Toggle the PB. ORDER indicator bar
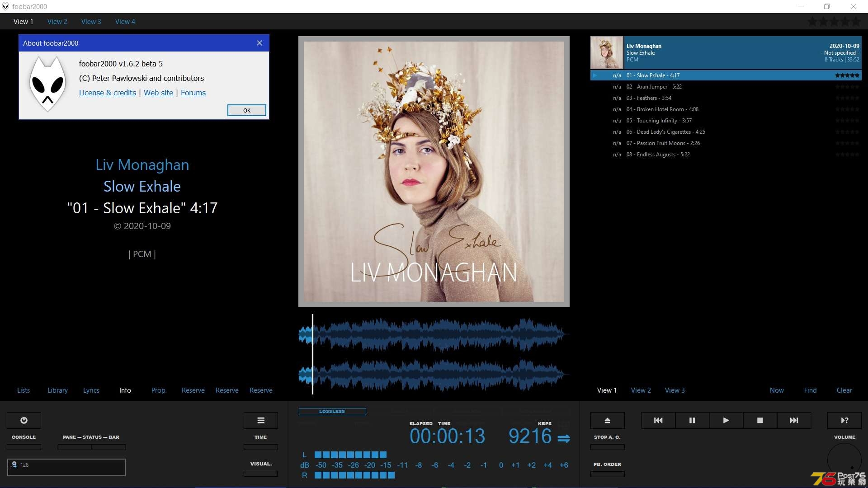Viewport: 868px width, 488px height. (608, 474)
